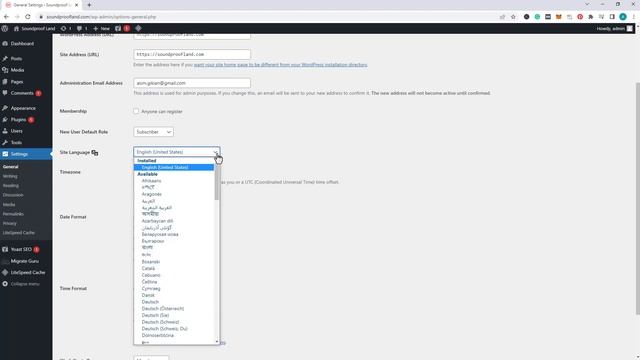Go to Dashboard in the sidebar

click(x=22, y=44)
